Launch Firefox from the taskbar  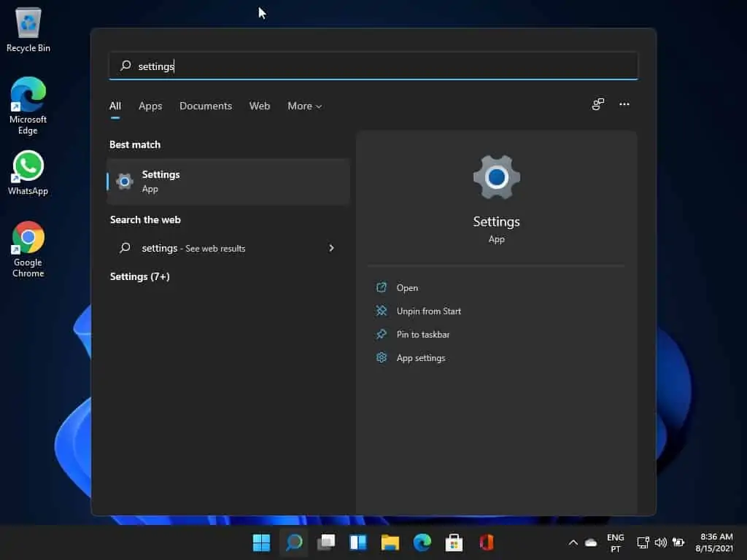[486, 542]
